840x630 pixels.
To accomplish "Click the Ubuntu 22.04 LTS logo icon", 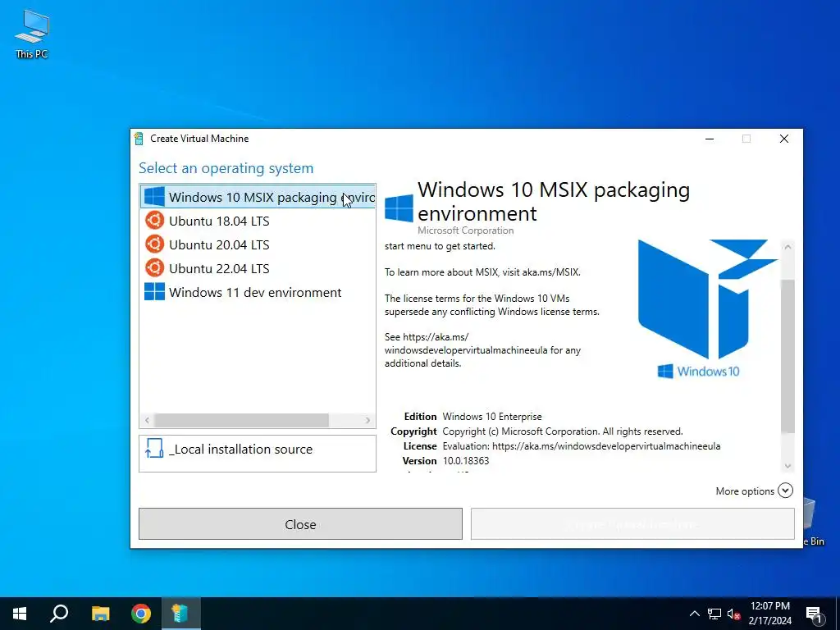I will [x=154, y=268].
